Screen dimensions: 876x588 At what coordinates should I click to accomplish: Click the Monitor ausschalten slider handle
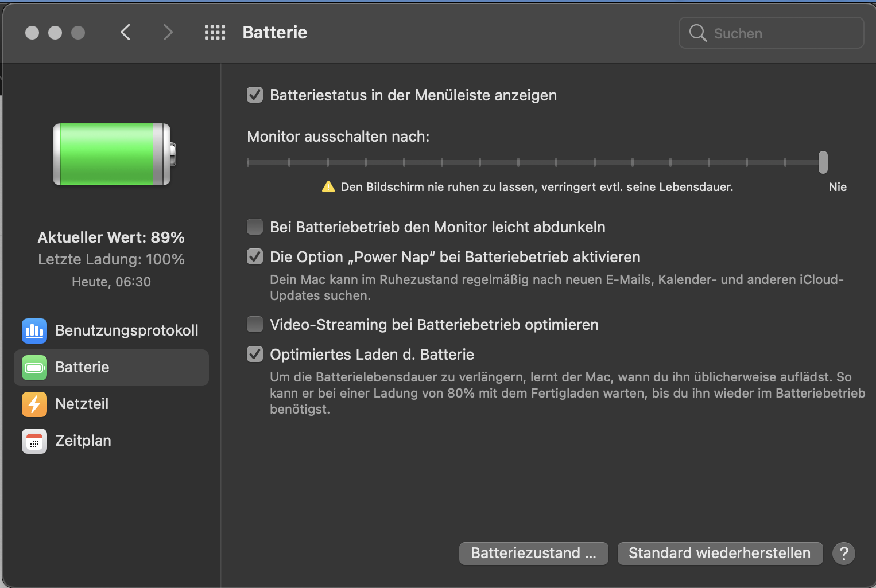point(823,162)
